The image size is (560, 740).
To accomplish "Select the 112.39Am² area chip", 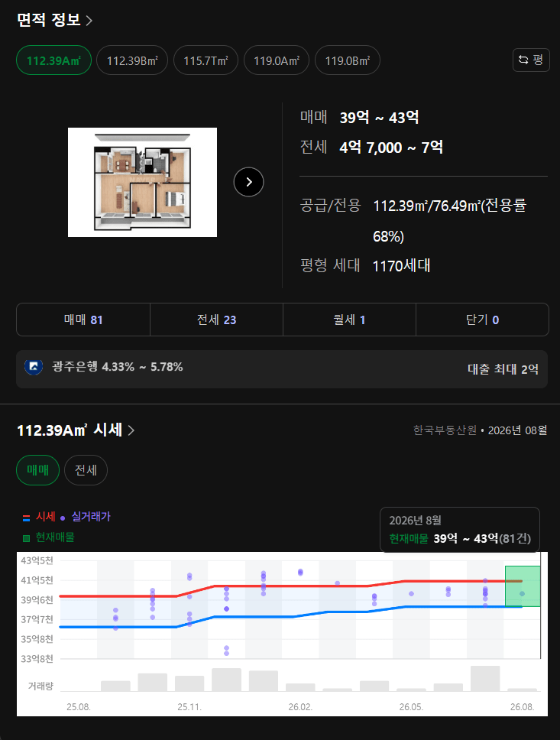I will pyautogui.click(x=53, y=60).
